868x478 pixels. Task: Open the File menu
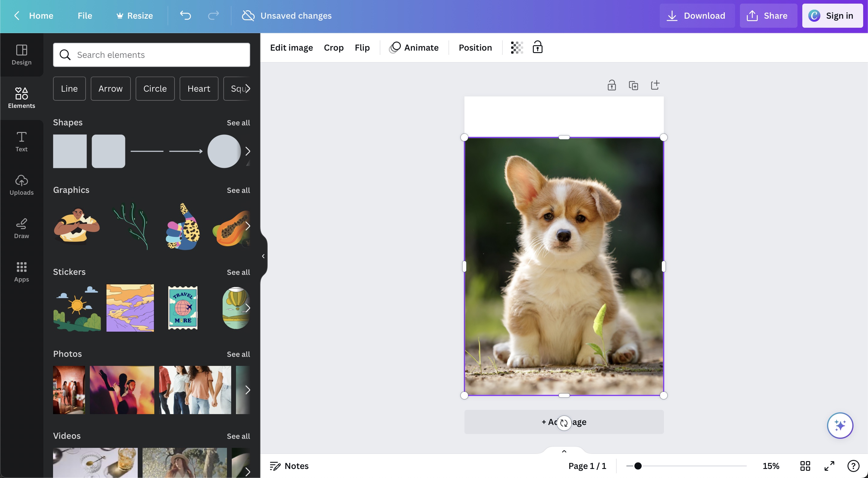(85, 15)
